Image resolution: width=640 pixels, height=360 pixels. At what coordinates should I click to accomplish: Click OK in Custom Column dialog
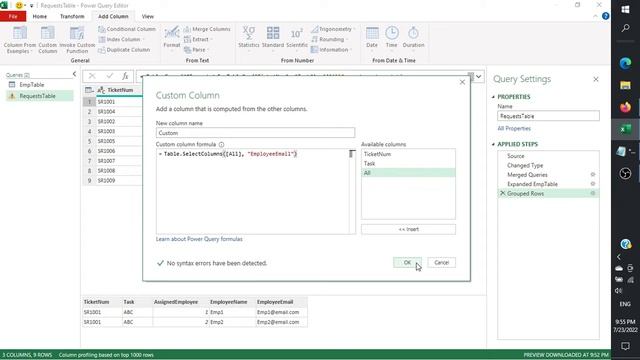(407, 262)
